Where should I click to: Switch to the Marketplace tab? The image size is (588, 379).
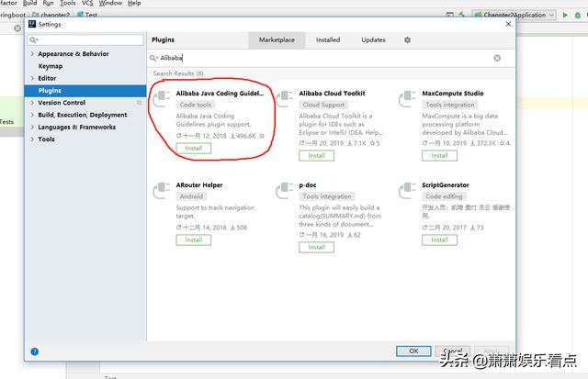click(277, 39)
